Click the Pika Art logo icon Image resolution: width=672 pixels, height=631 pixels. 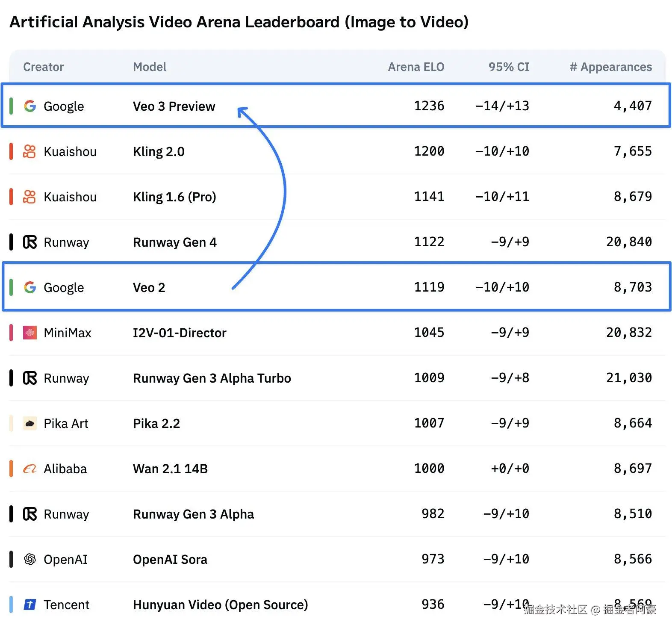29,423
